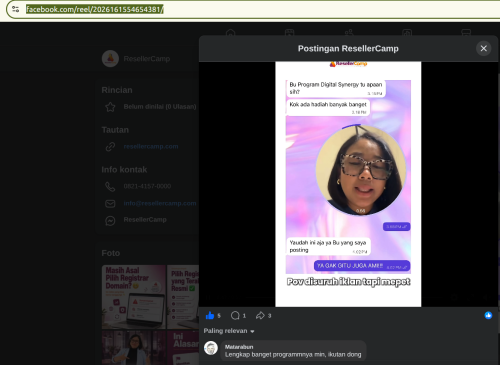The image size is (500, 365).
Task: Open Home icon in Facebook top navigation
Action: (x=231, y=33)
